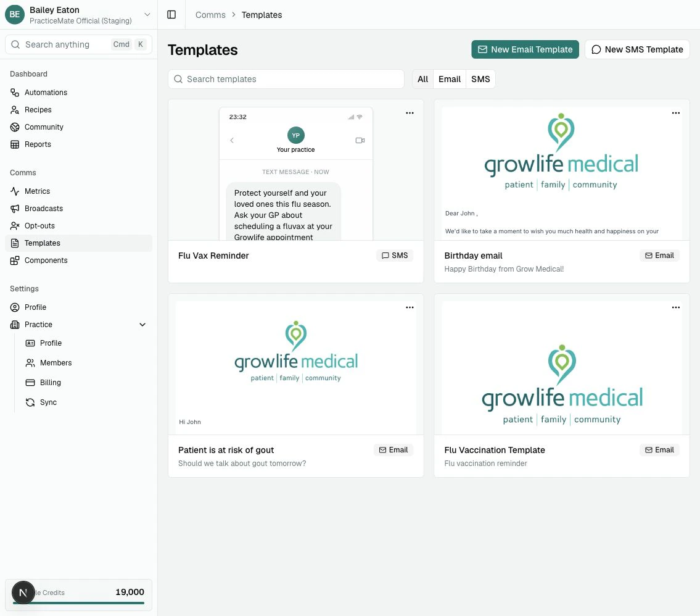
Task: Filter templates by Email tab
Action: [450, 79]
